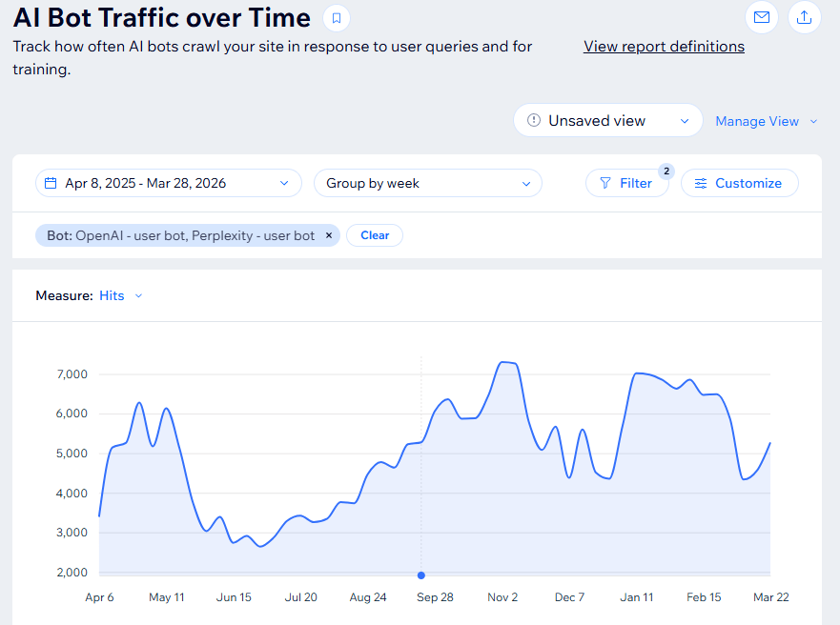This screenshot has width=840, height=625.
Task: Click the calendar icon in the date selector
Action: coord(52,183)
